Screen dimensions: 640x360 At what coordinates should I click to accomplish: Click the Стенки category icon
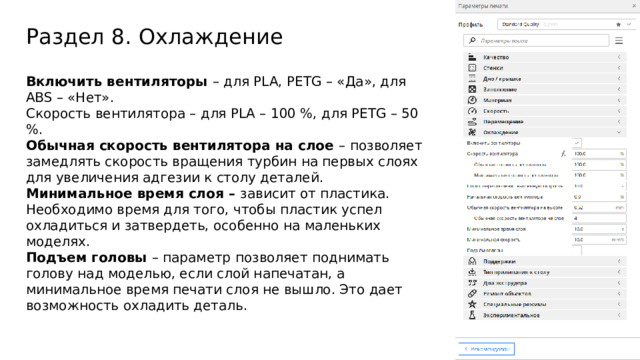click(x=472, y=68)
